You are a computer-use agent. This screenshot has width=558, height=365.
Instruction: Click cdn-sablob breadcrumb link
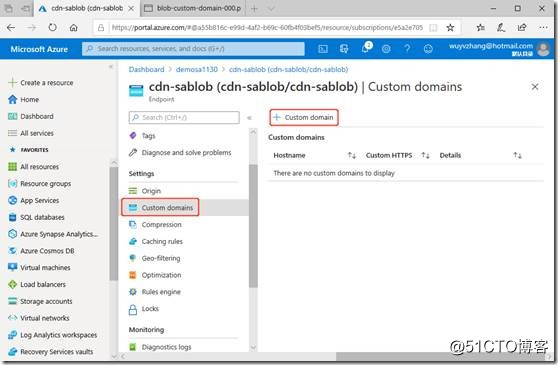[x=289, y=69]
